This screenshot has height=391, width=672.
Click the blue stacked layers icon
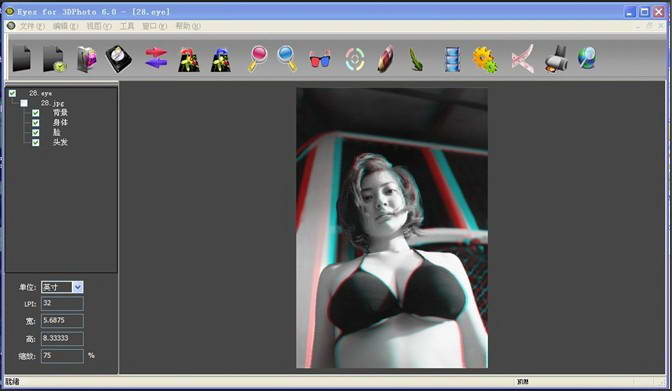453,59
